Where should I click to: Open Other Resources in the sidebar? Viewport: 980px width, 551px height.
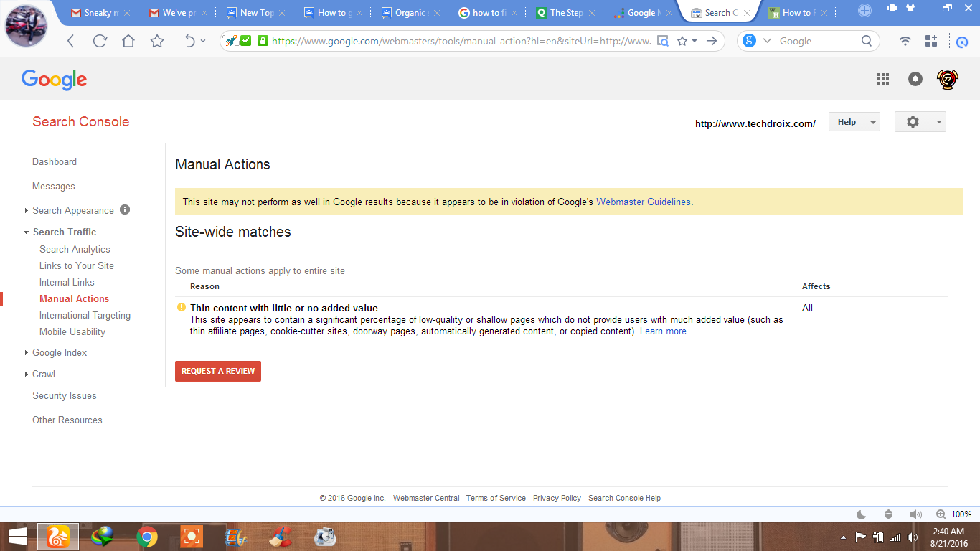tap(67, 420)
